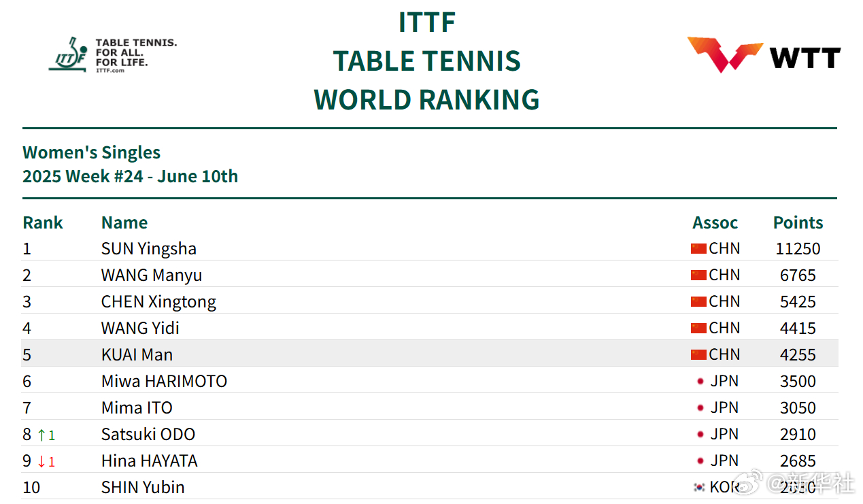The width and height of the screenshot is (863, 504).
Task: Click the China flag beside SUN Yingsha
Action: (x=698, y=249)
